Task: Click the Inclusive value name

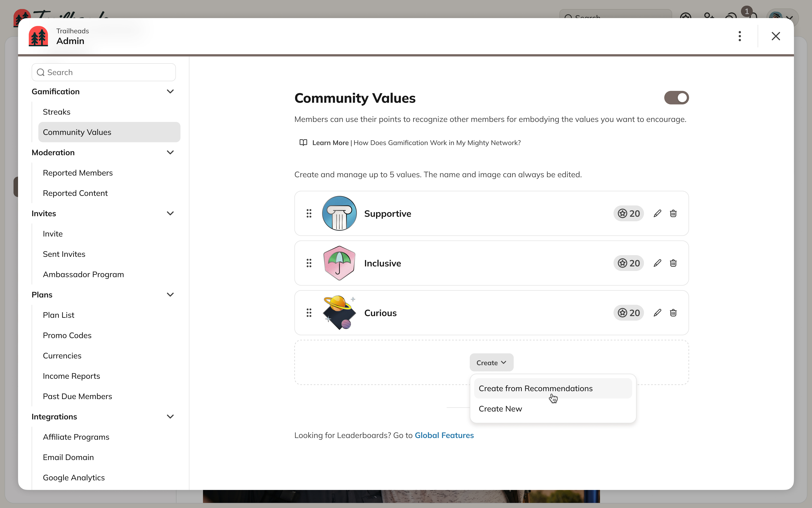Action: pos(383,263)
